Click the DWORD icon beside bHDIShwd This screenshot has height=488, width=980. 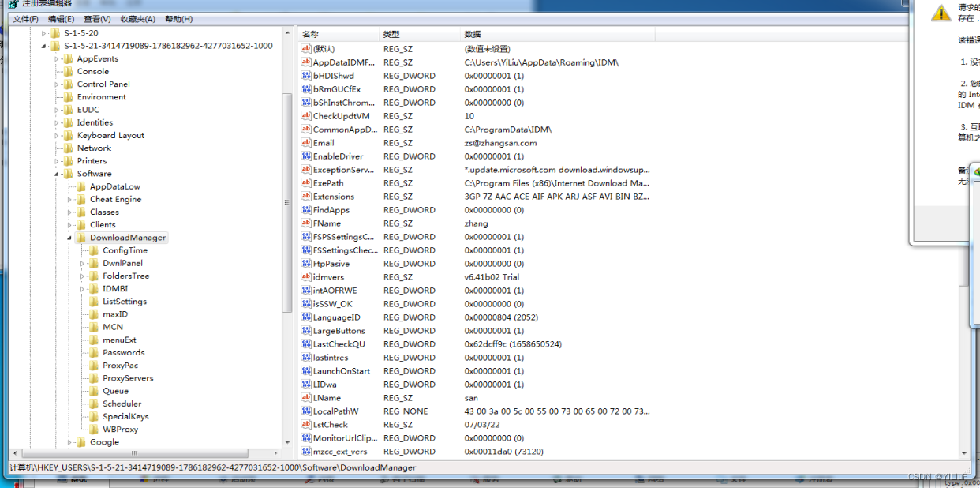307,76
